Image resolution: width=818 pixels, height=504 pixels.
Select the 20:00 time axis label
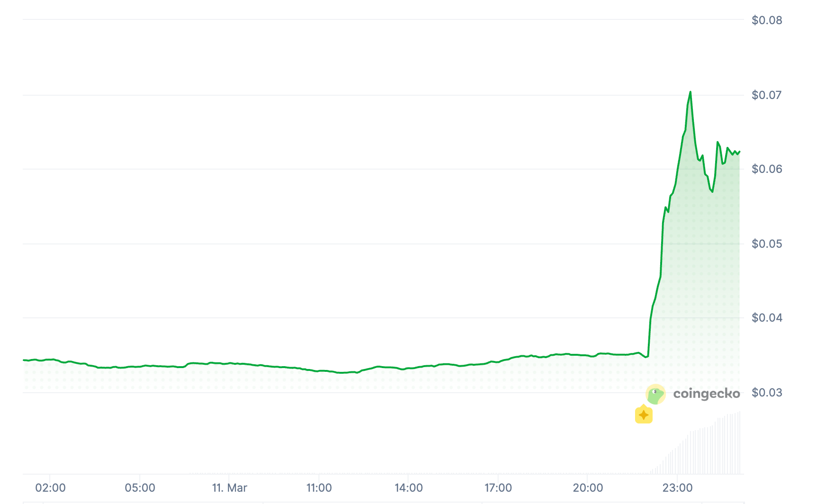[588, 488]
